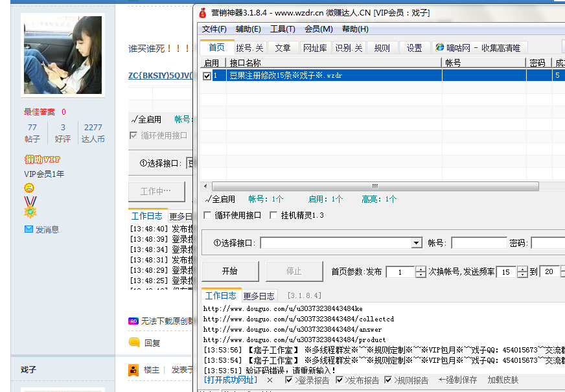Uncheck the 豆果注册修改 interface row checkbox
The image size is (565, 392).
tap(208, 75)
